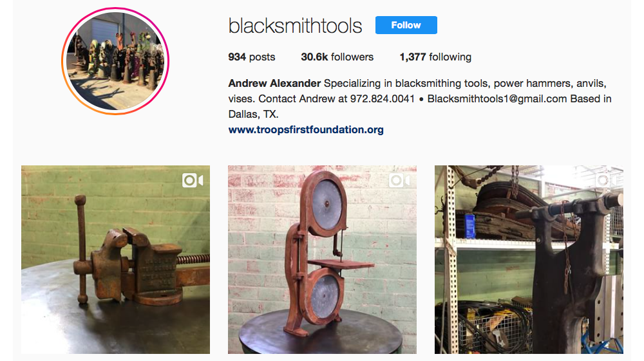The width and height of the screenshot is (644, 361).
Task: Open the rusty bench vise video post
Action: point(115,260)
